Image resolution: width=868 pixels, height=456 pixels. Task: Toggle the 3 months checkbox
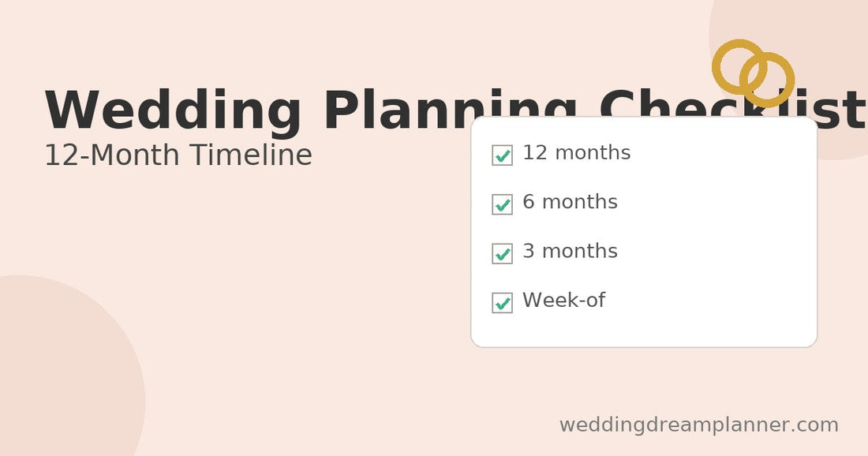click(x=502, y=253)
